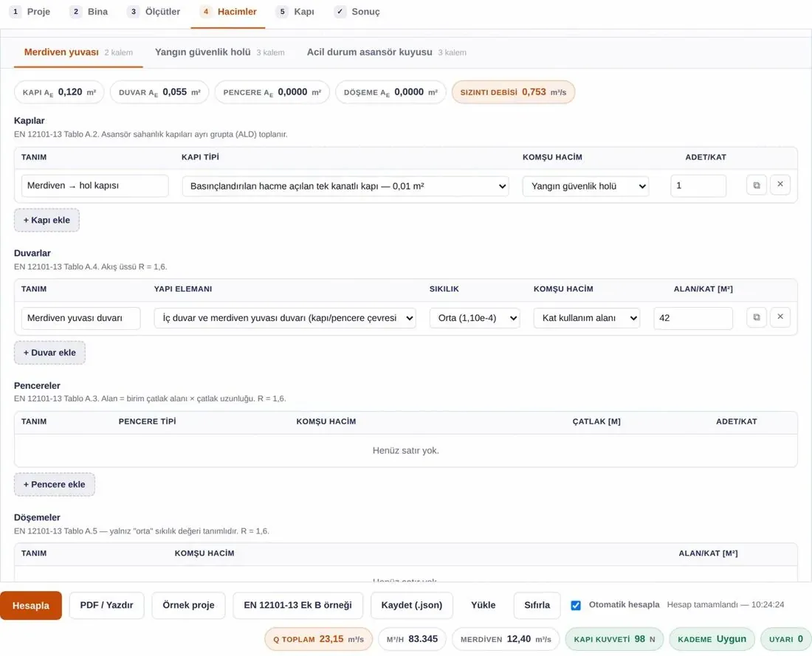Remove the Merdiven yuvası duvarı row

780,318
